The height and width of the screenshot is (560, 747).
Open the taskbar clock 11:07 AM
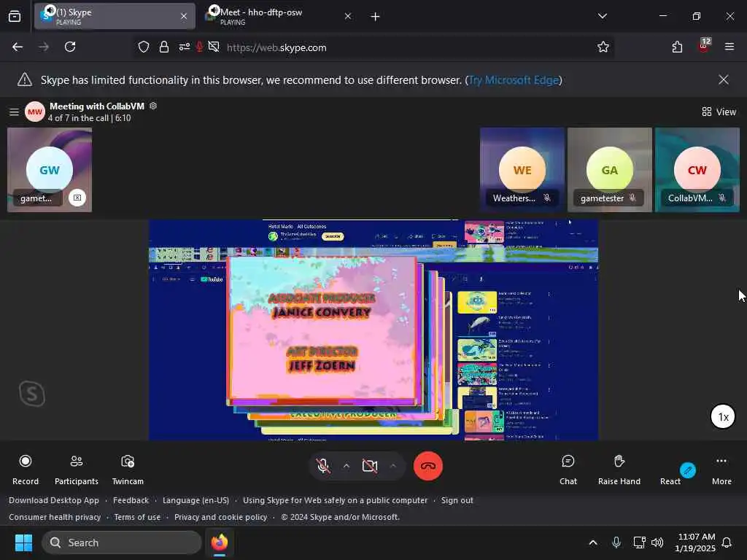click(694, 542)
